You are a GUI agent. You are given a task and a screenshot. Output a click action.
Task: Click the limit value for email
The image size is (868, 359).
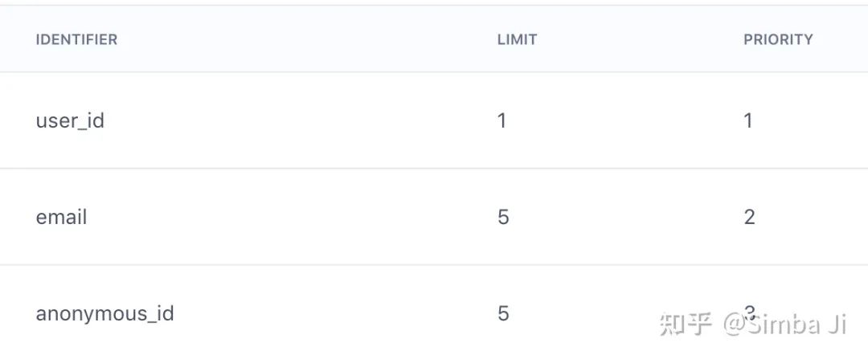[x=502, y=217]
